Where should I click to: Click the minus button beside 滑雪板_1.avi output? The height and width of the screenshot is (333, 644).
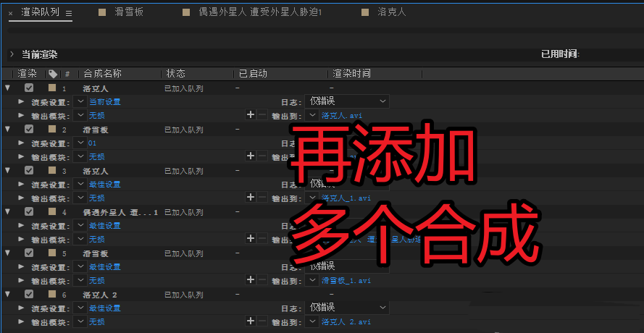coord(262,280)
